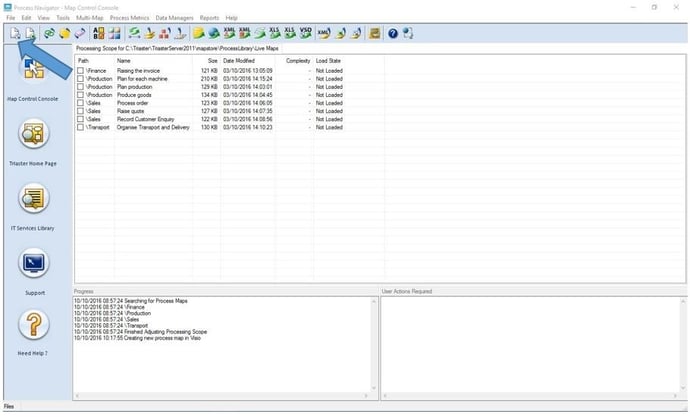
Task: Click the Need Help question mark icon
Action: coord(33,325)
